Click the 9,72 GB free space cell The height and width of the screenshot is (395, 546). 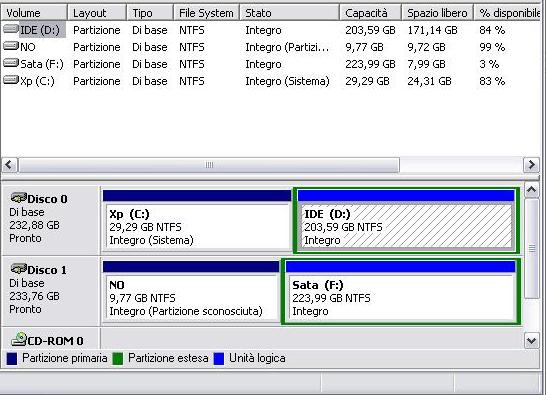pyautogui.click(x=426, y=47)
